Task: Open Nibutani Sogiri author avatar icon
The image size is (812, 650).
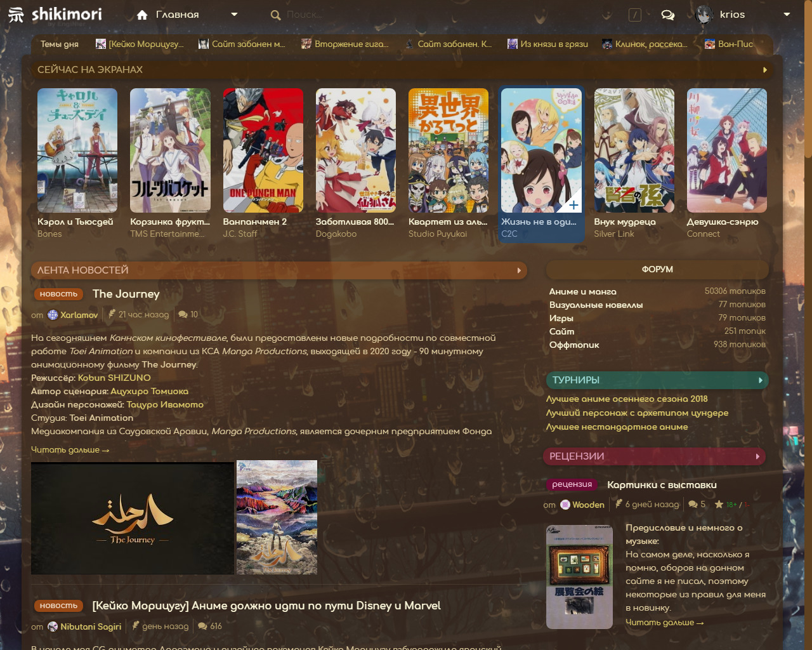Action: (53, 627)
